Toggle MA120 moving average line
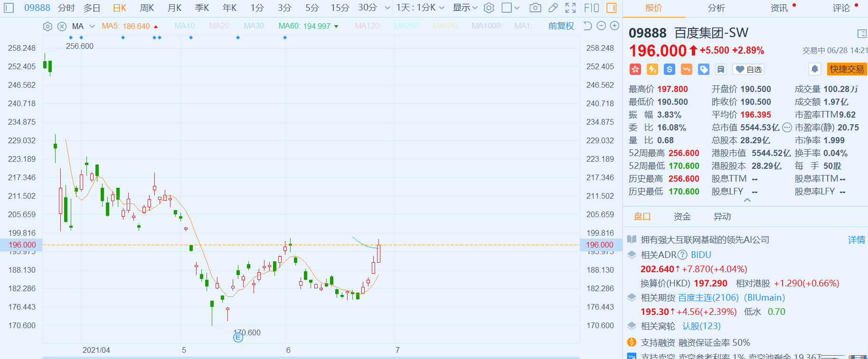 pos(368,26)
